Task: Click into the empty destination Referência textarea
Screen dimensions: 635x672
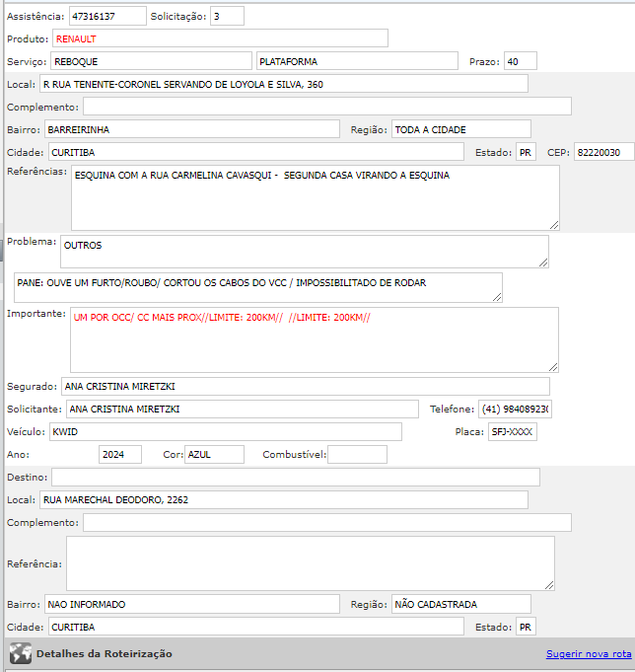Action: [311, 563]
